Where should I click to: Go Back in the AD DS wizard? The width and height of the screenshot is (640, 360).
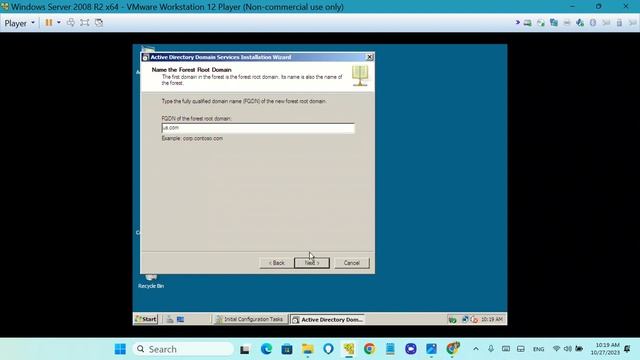[x=276, y=263]
